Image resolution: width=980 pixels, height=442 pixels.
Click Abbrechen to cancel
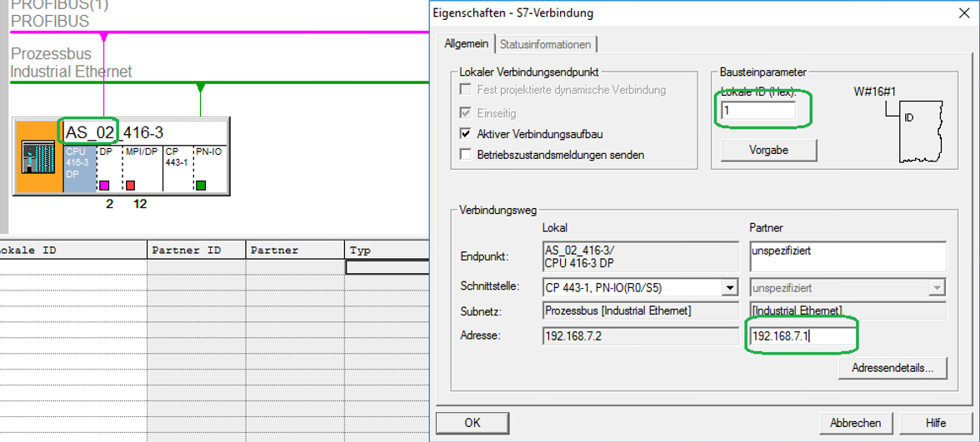(x=855, y=423)
